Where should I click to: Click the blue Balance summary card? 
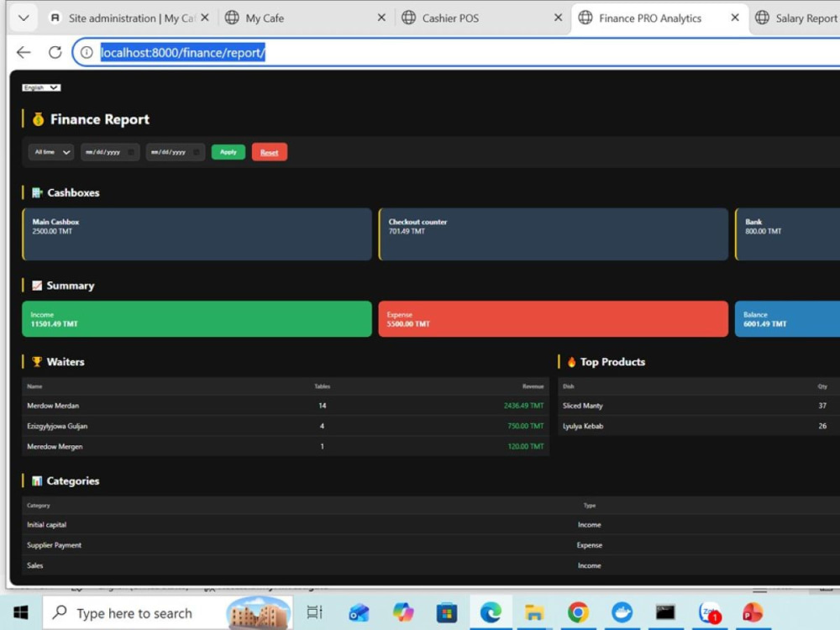tap(788, 318)
